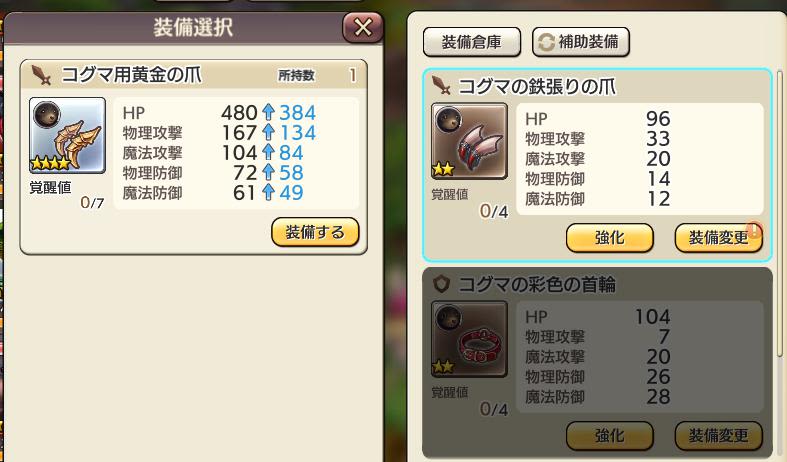Click the exclamation alert badge on 装備変更
Image resolution: width=787 pixels, height=462 pixels.
pos(754,230)
